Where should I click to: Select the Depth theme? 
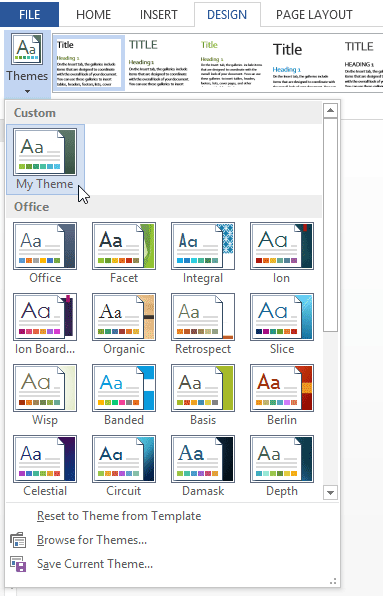pyautogui.click(x=282, y=466)
